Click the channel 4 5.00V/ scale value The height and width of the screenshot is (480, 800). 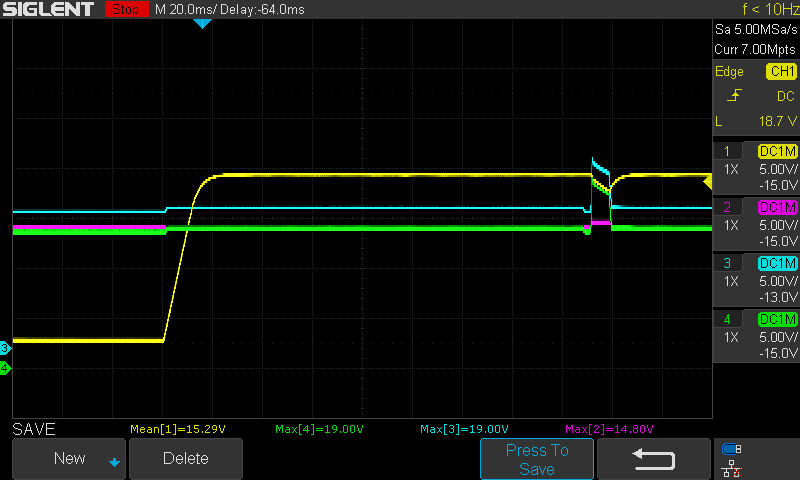point(778,337)
